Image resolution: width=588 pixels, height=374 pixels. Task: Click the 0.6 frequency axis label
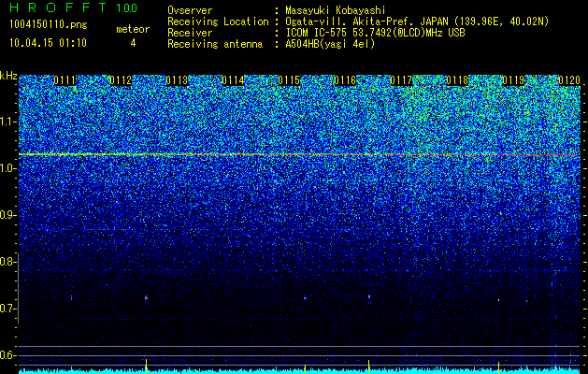7,355
